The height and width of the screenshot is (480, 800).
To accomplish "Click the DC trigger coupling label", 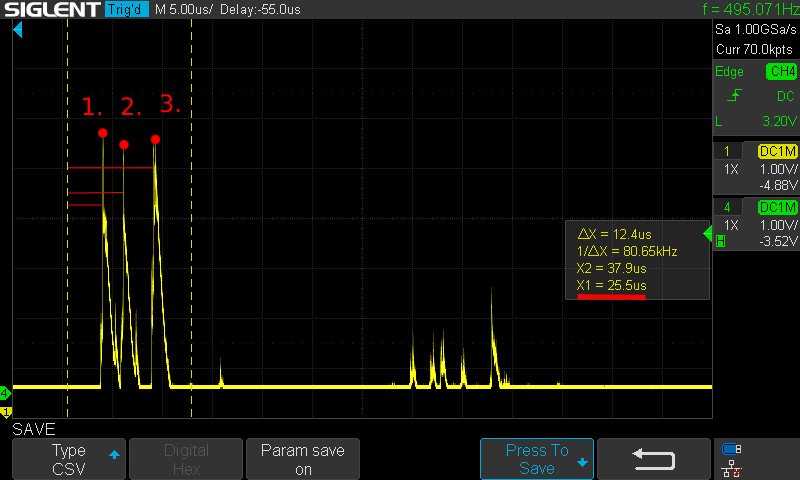I will pos(786,96).
